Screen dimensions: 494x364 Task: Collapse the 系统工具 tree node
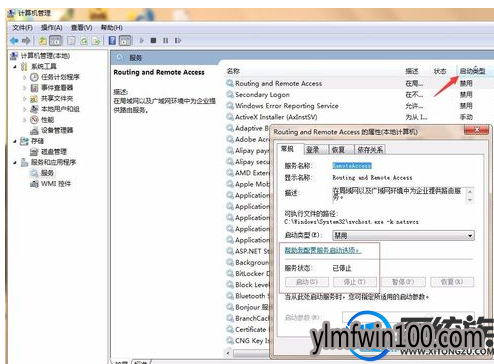[x=15, y=67]
